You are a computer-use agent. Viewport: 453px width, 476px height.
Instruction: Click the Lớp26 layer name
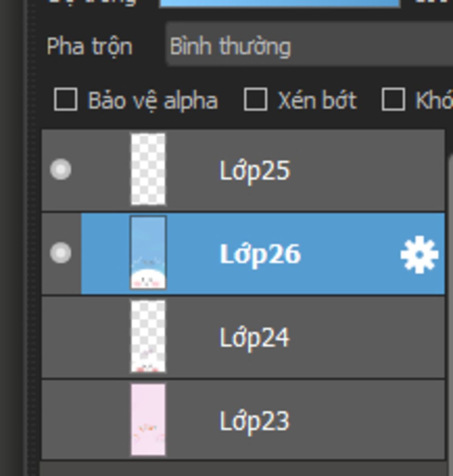[x=260, y=254]
